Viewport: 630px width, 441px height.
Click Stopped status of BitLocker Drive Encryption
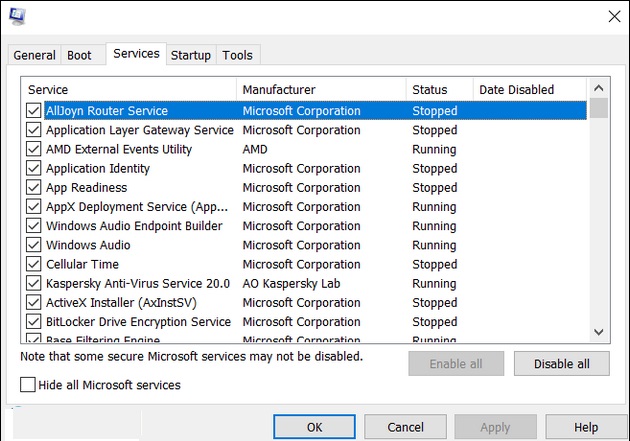tap(435, 322)
